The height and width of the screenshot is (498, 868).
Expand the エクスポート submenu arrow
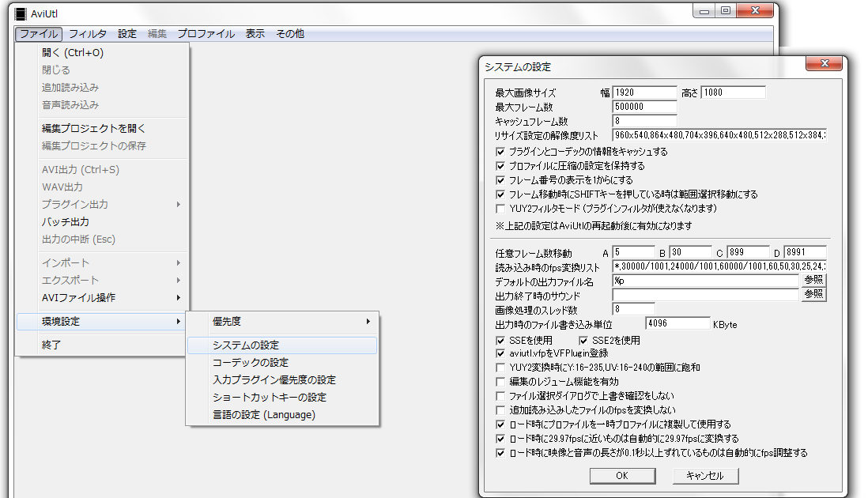(178, 280)
